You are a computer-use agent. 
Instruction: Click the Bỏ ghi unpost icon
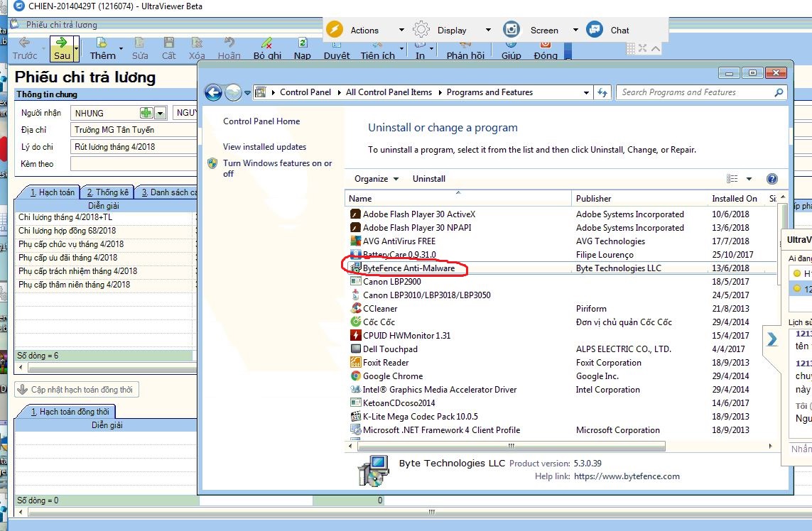pyautogui.click(x=267, y=43)
